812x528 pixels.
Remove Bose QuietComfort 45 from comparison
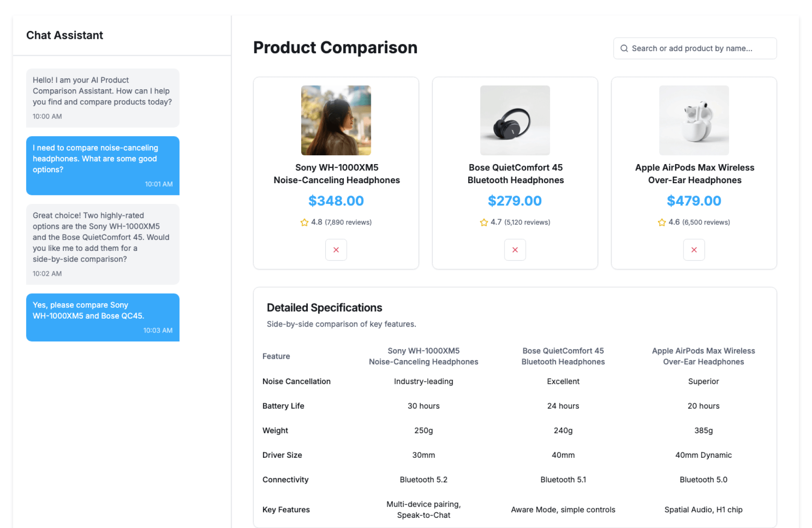pyautogui.click(x=515, y=250)
